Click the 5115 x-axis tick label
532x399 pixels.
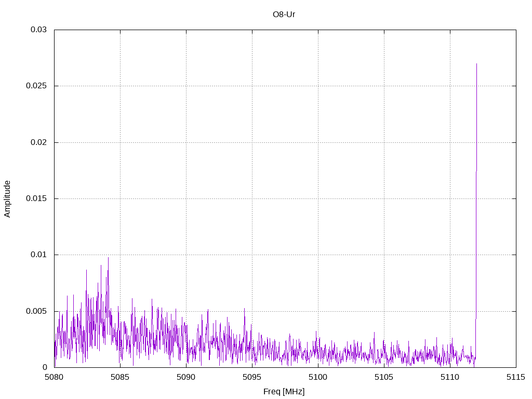pos(516,377)
